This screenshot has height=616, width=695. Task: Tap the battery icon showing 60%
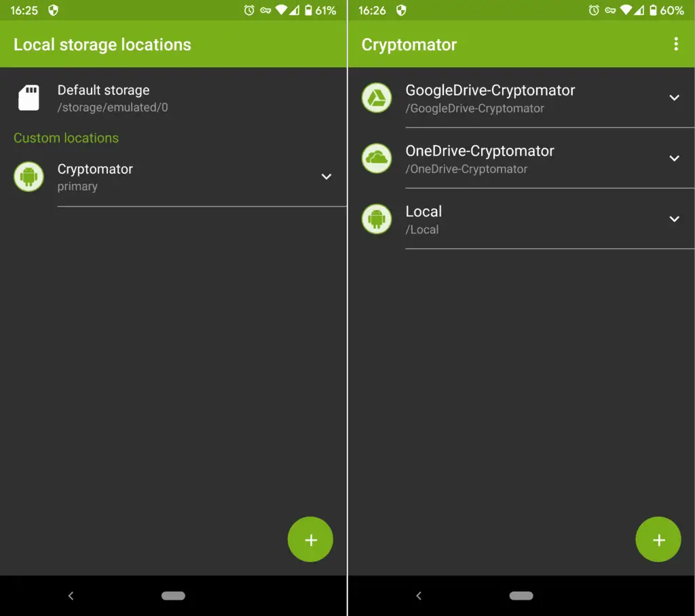coord(653,10)
